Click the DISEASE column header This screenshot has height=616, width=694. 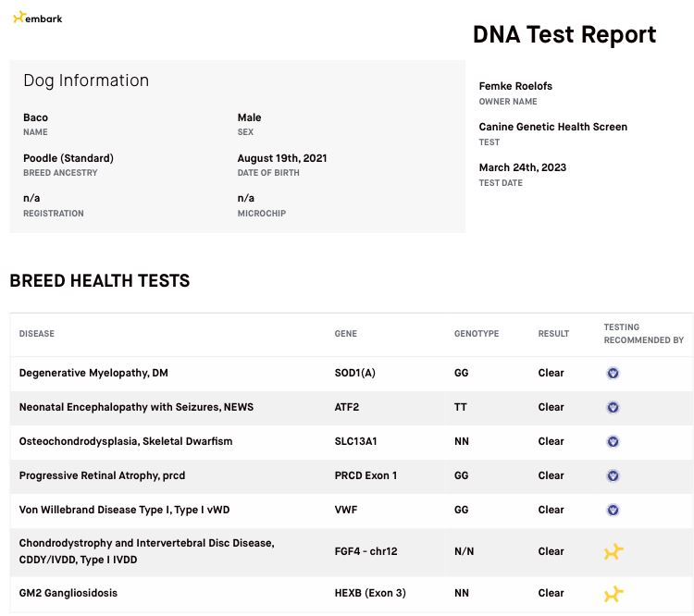point(37,334)
